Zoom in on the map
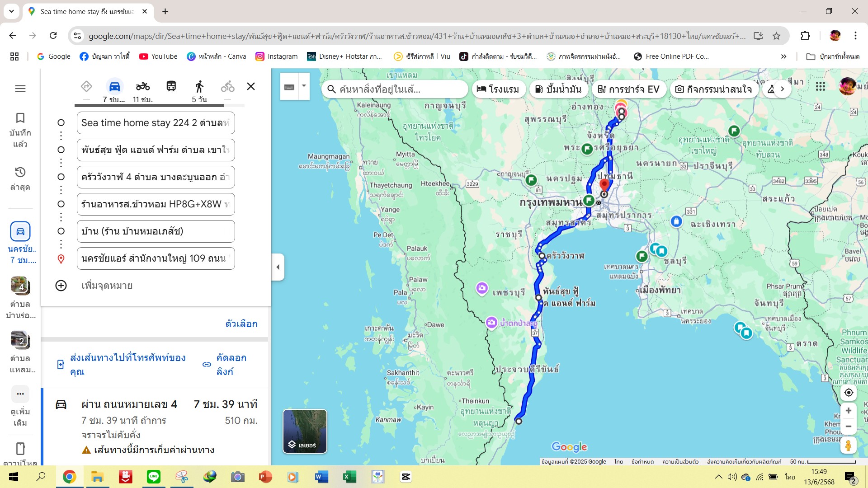Image resolution: width=868 pixels, height=488 pixels. (849, 411)
